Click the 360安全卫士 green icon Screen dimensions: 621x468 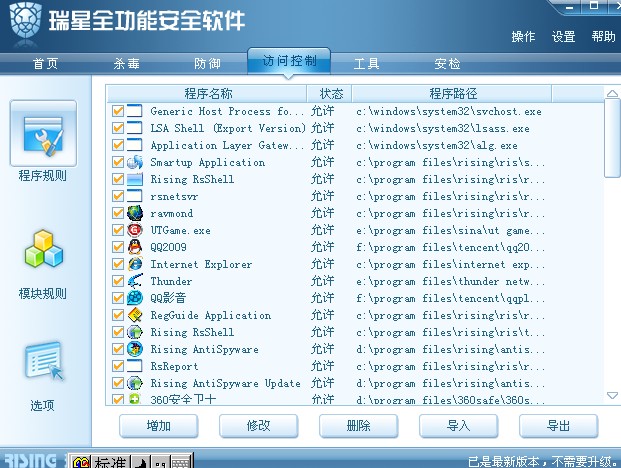pyautogui.click(x=135, y=399)
